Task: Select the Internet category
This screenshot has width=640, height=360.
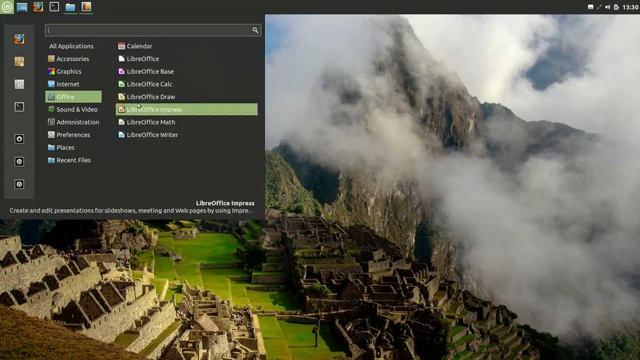Action: click(x=64, y=84)
